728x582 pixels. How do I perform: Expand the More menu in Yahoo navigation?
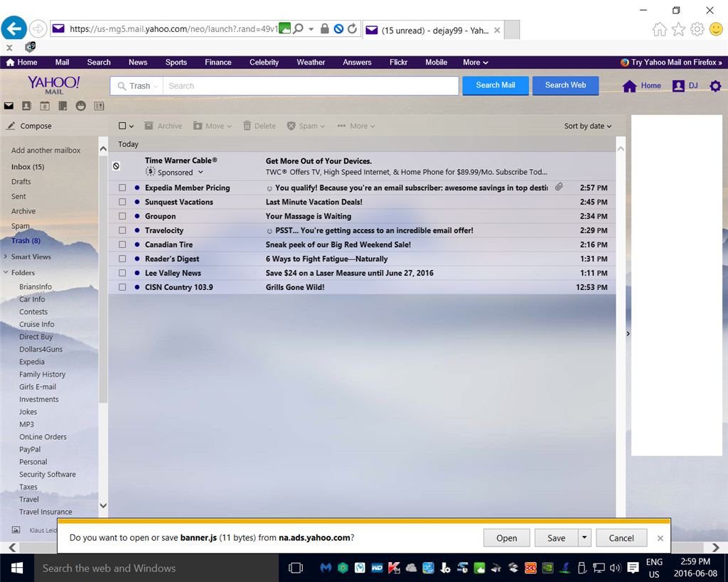pos(476,63)
